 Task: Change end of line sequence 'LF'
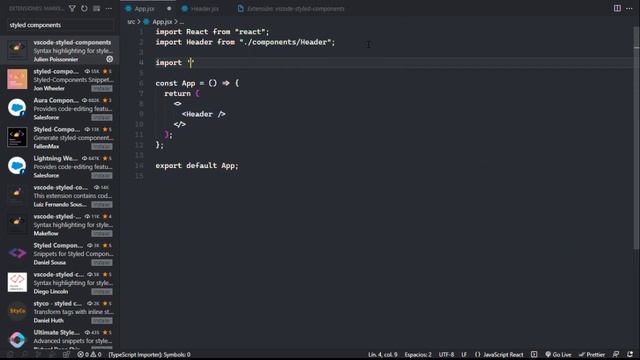[464, 354]
